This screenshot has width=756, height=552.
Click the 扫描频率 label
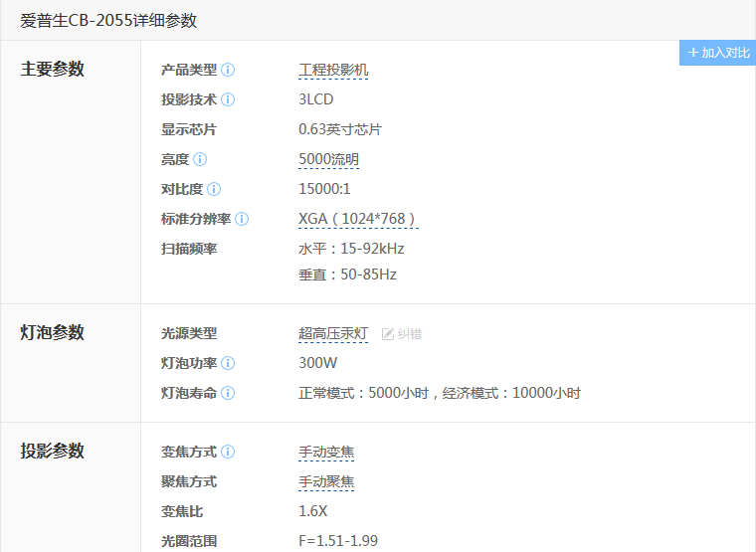tap(189, 250)
